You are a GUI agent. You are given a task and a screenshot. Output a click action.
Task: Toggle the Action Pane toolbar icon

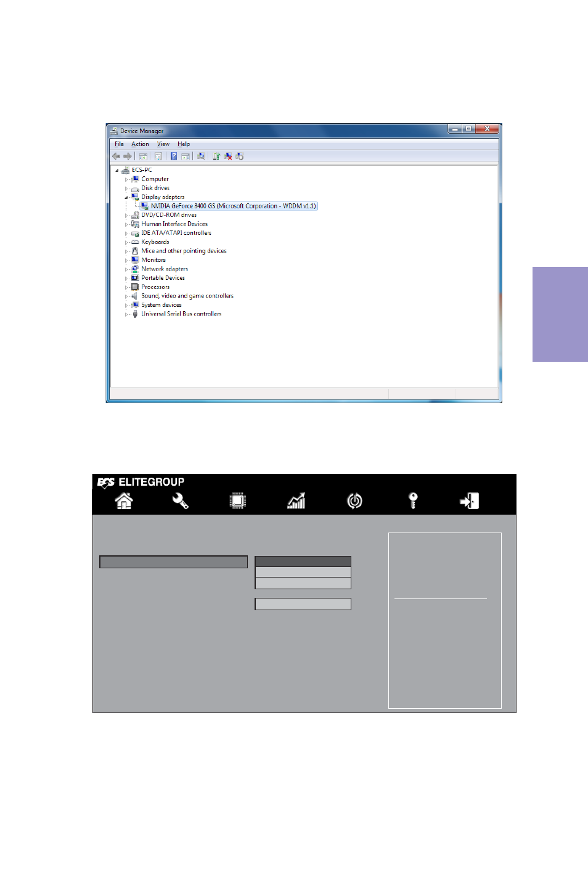[186, 157]
